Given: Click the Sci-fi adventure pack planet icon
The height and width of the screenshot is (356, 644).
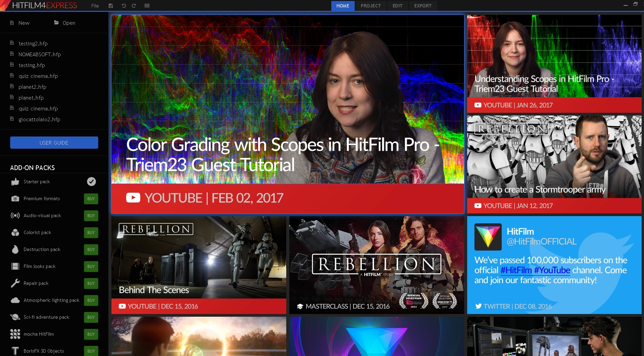Looking at the screenshot, I should click(x=15, y=317).
